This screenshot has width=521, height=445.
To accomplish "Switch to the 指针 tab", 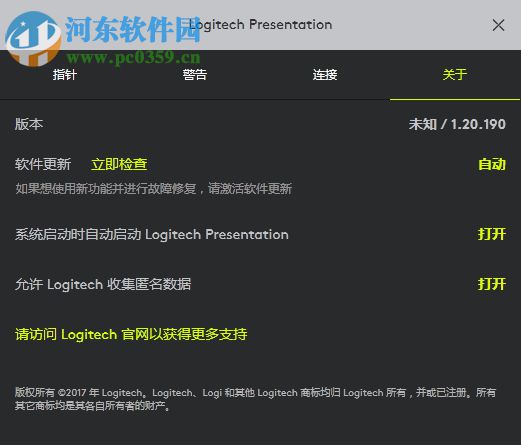I will pos(65,75).
